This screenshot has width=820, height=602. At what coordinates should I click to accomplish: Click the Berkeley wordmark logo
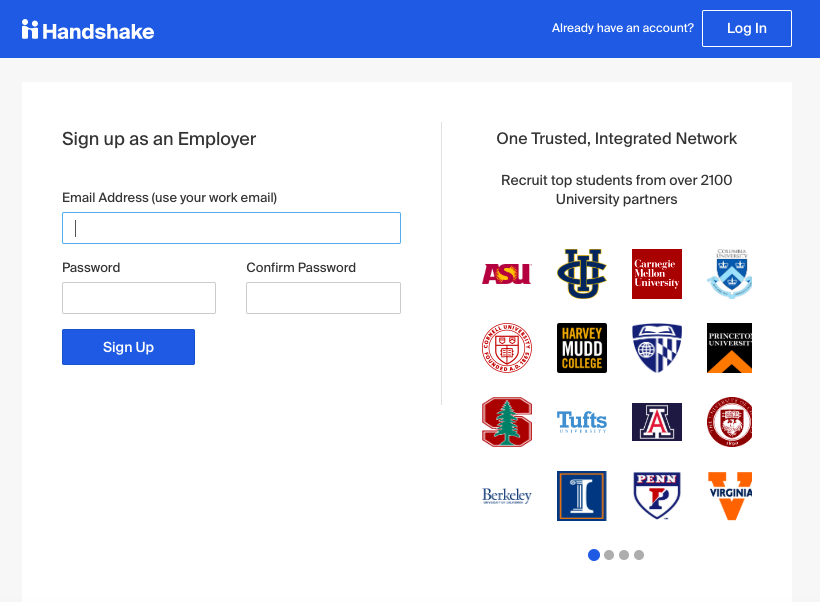click(x=506, y=495)
